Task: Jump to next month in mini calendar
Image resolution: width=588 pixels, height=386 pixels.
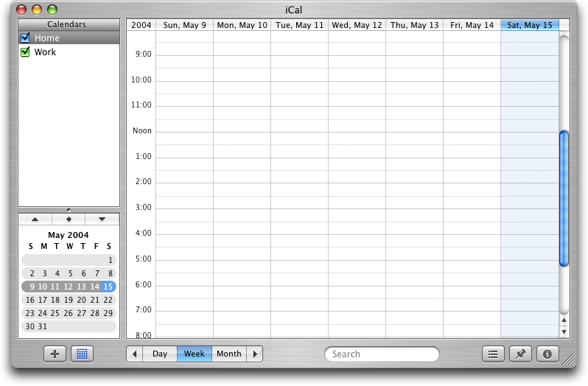Action: [x=102, y=220]
